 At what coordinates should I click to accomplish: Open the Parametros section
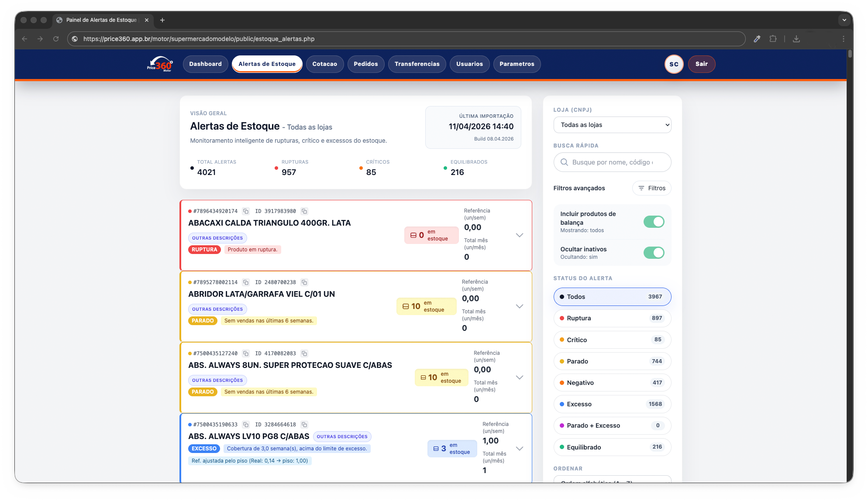517,64
